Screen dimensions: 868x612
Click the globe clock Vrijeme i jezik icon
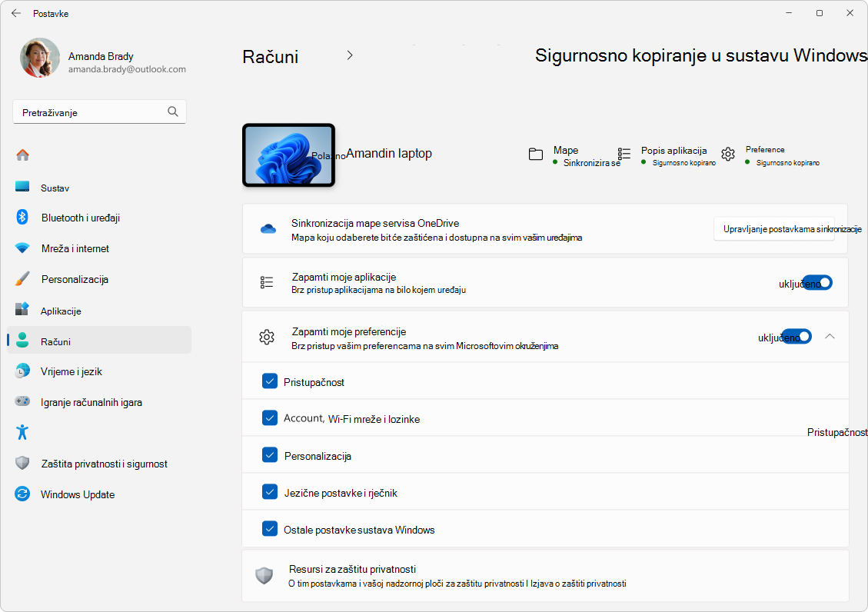click(22, 371)
